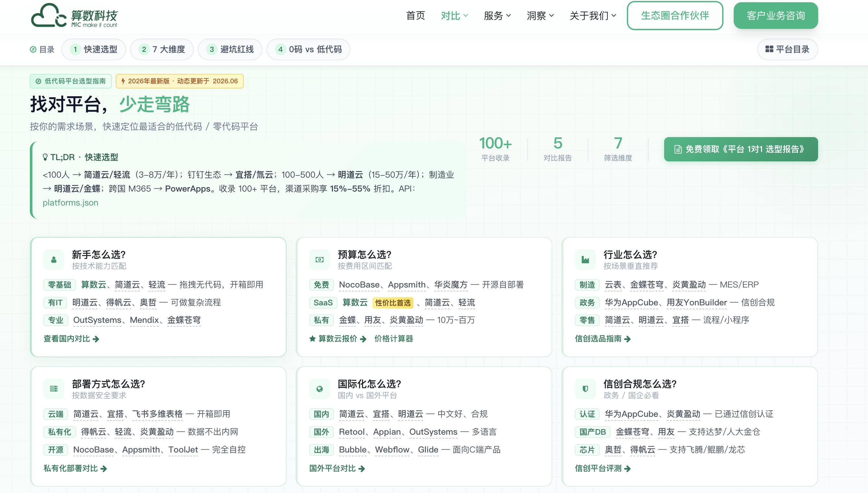Click Retool in the 国外 row
The image size is (868, 493).
pyautogui.click(x=352, y=432)
